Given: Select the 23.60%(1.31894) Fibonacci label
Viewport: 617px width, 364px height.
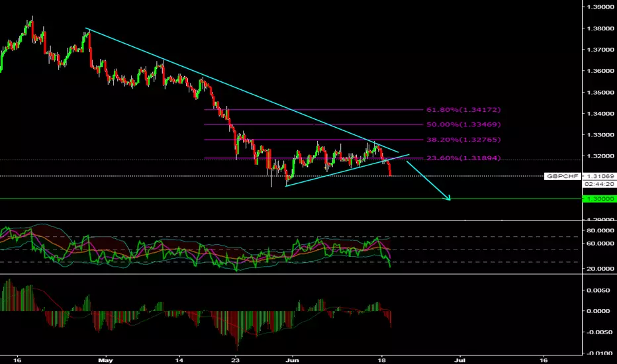Looking at the screenshot, I should (463, 158).
